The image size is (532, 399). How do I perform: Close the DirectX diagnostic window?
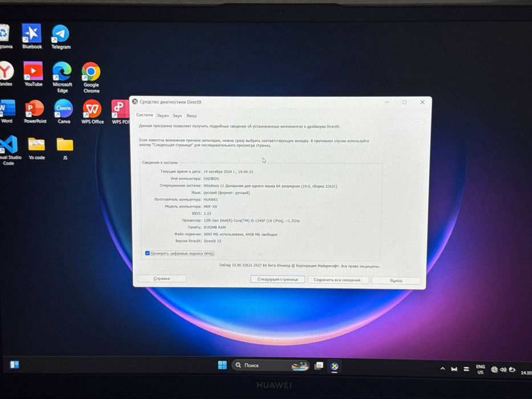pos(423,102)
